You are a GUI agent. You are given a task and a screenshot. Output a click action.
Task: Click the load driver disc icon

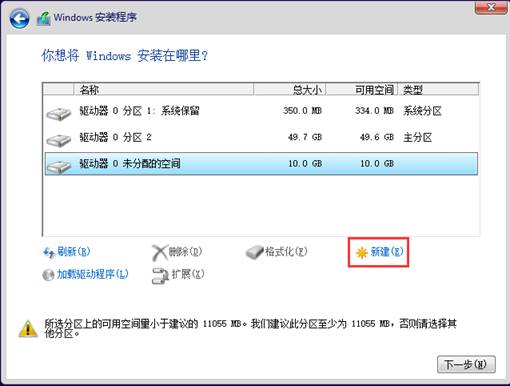click(48, 275)
